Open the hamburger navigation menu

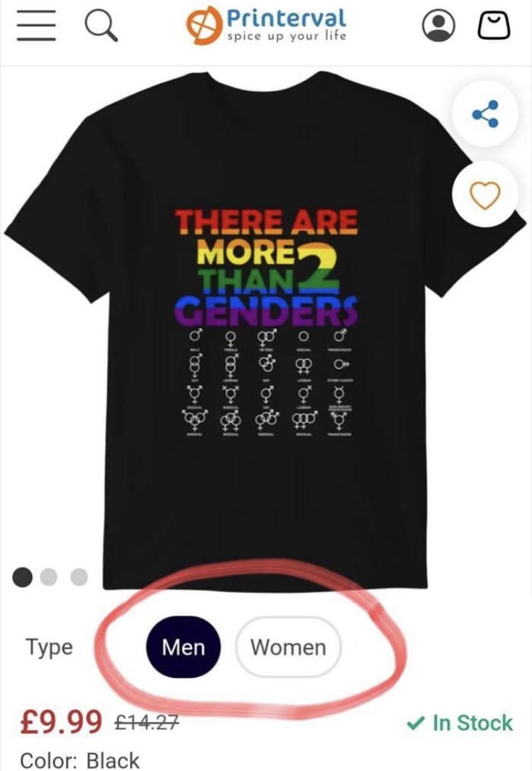[36, 26]
